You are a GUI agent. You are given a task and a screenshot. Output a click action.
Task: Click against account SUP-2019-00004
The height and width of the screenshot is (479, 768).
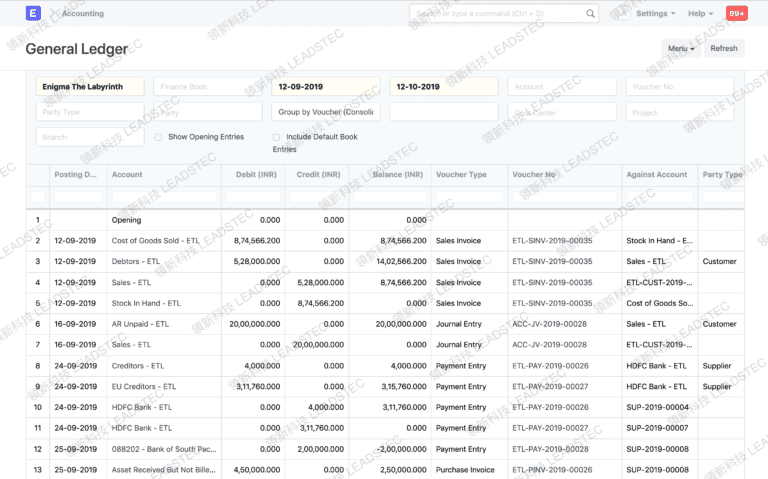click(x=657, y=407)
